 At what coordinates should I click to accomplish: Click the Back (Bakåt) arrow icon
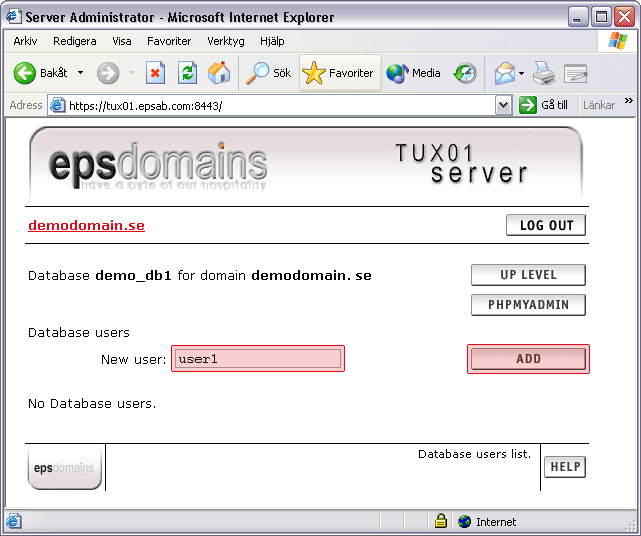coord(25,73)
